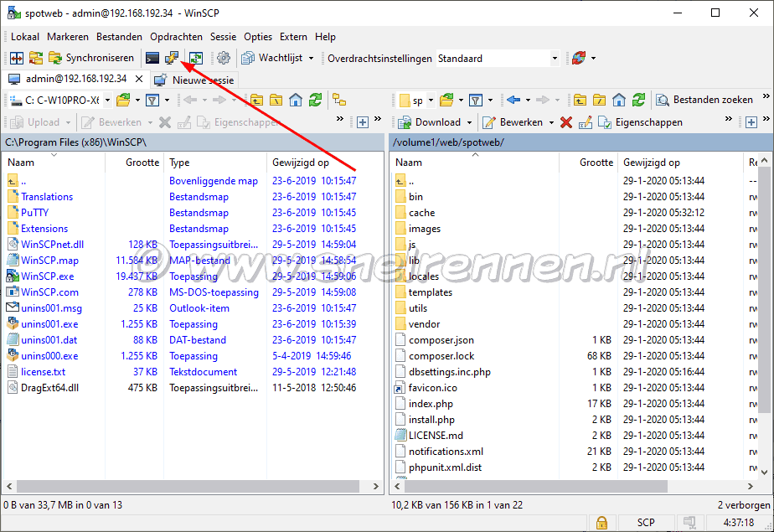The height and width of the screenshot is (532, 774).
Task: Go to local home directory icon
Action: [x=296, y=101]
